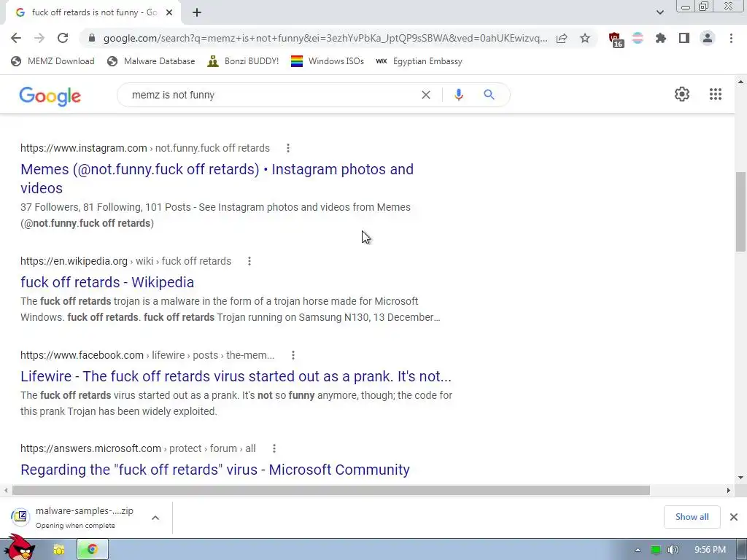Viewport: 747px width, 560px height.
Task: Click the vertical page scrollbar thumb
Action: [740, 211]
